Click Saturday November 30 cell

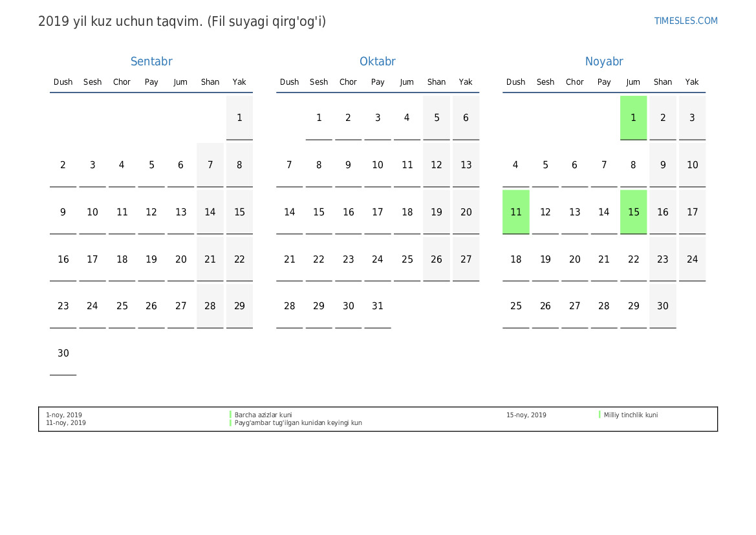663,306
